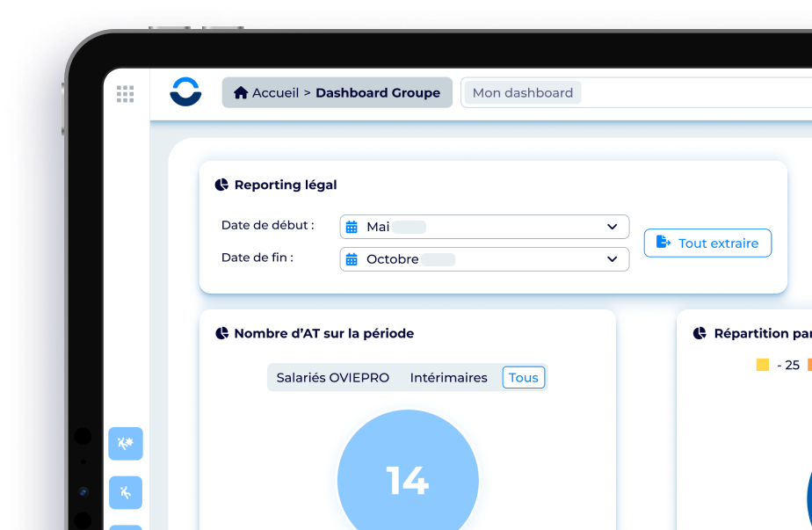The height and width of the screenshot is (530, 812).
Task: Click the Tout extraire button
Action: coord(707,243)
